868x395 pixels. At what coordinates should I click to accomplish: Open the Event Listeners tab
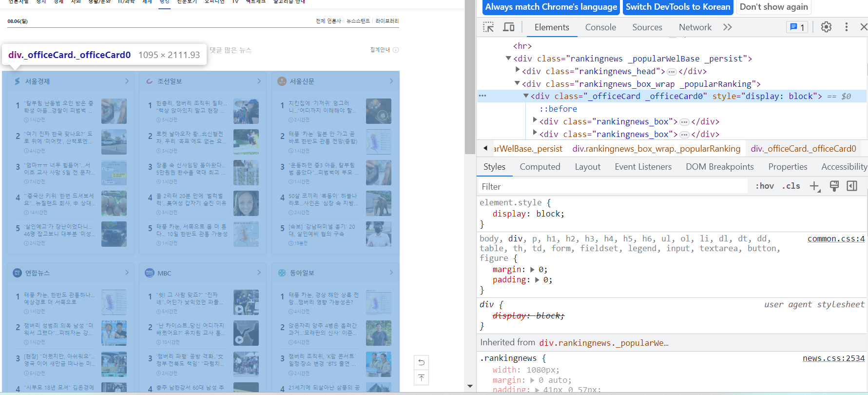(x=643, y=167)
